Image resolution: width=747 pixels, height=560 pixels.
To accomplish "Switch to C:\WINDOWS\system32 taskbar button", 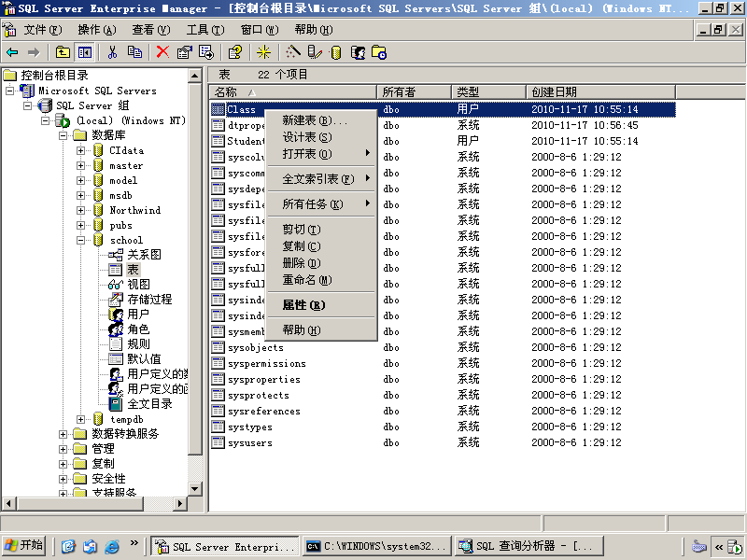I will pyautogui.click(x=377, y=546).
